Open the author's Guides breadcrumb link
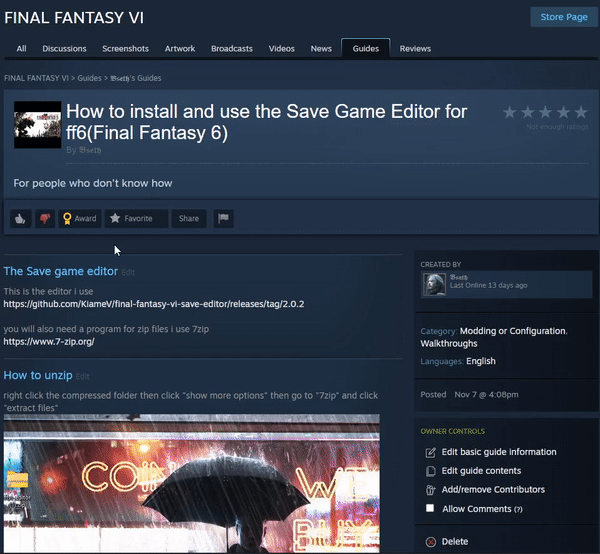Image resolution: width=600 pixels, height=554 pixels. point(136,78)
